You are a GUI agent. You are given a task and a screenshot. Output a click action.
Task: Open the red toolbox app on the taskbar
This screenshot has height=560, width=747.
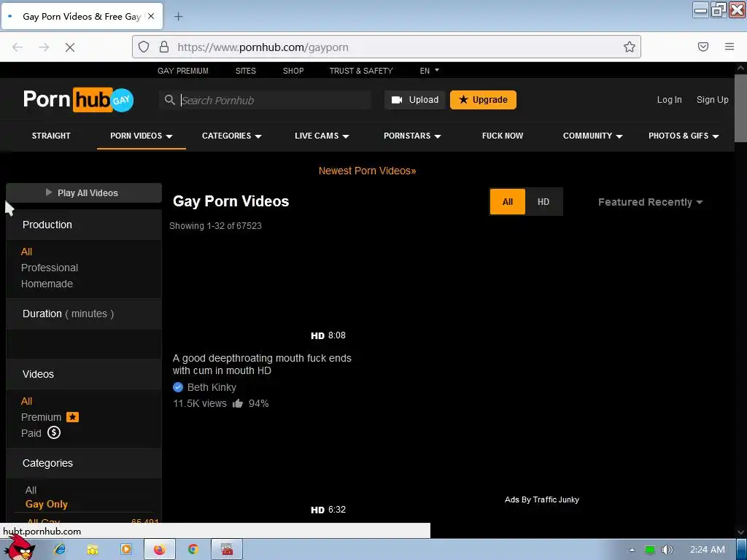227,550
